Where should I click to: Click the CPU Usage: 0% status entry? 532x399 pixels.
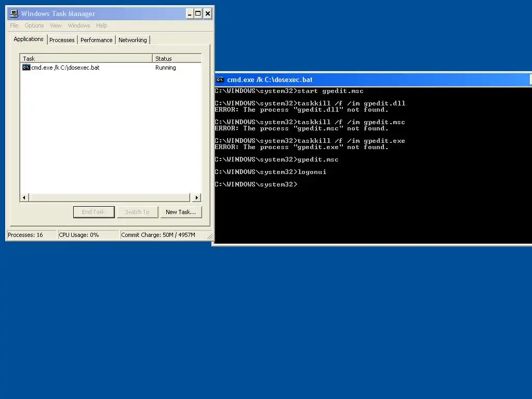coord(88,235)
